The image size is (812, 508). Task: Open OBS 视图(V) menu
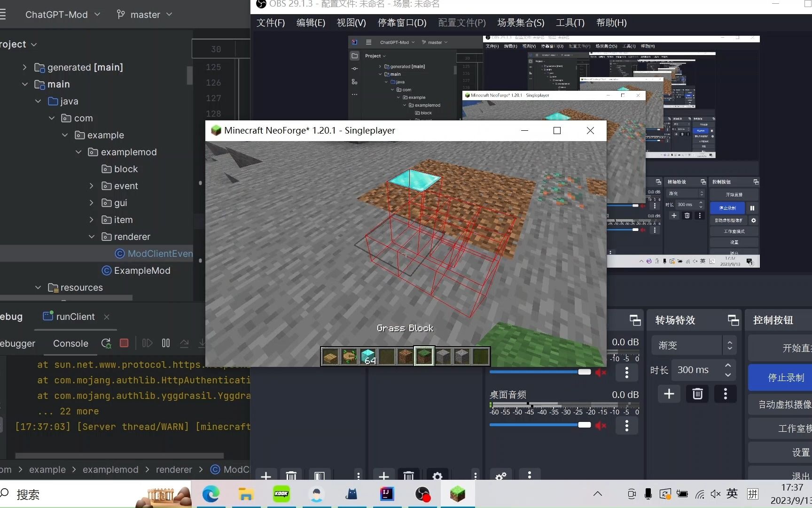351,23
